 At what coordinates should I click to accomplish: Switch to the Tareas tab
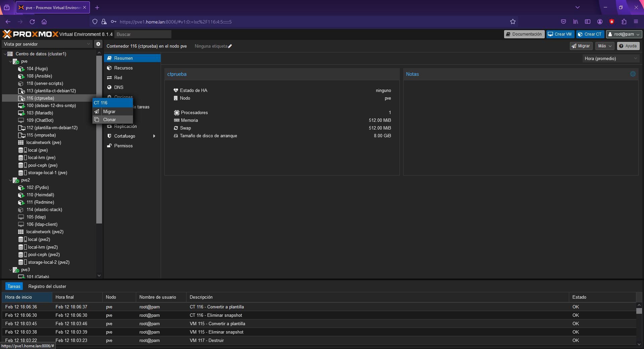(x=14, y=286)
